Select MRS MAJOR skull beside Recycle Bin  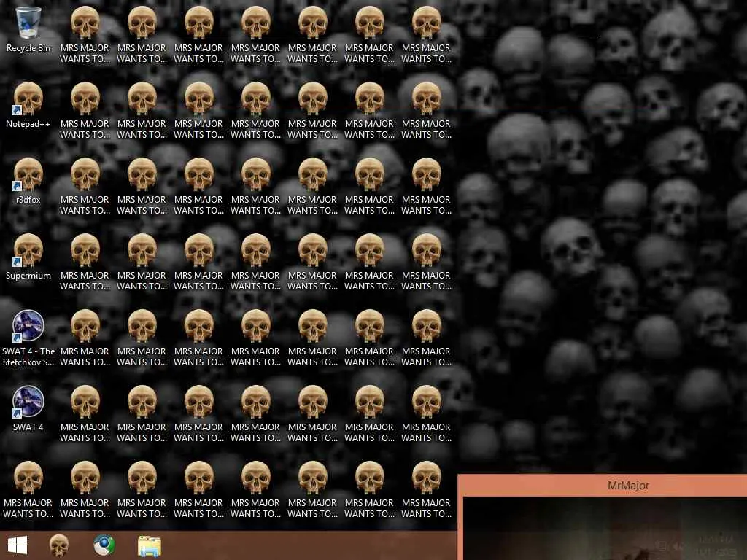(x=85, y=35)
